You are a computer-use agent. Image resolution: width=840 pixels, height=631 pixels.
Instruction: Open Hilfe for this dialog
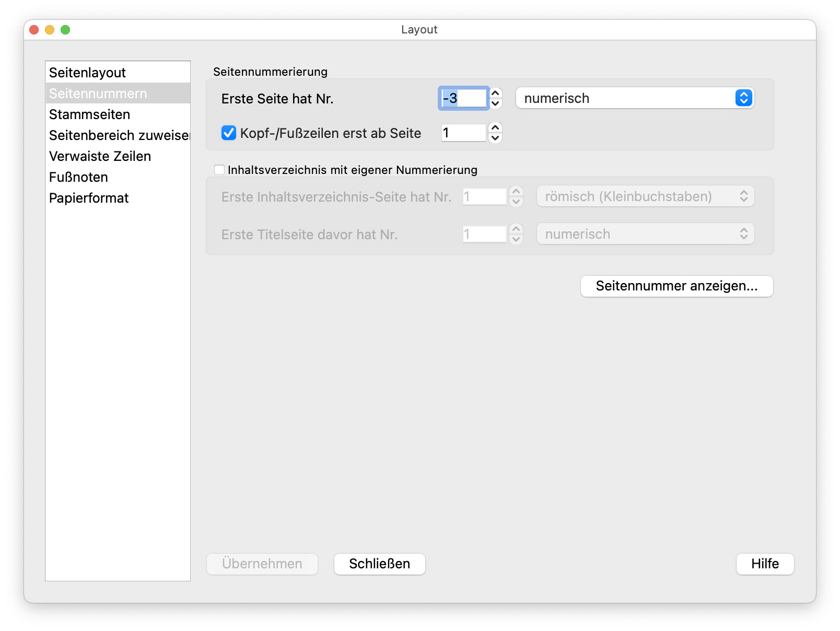[x=765, y=564]
